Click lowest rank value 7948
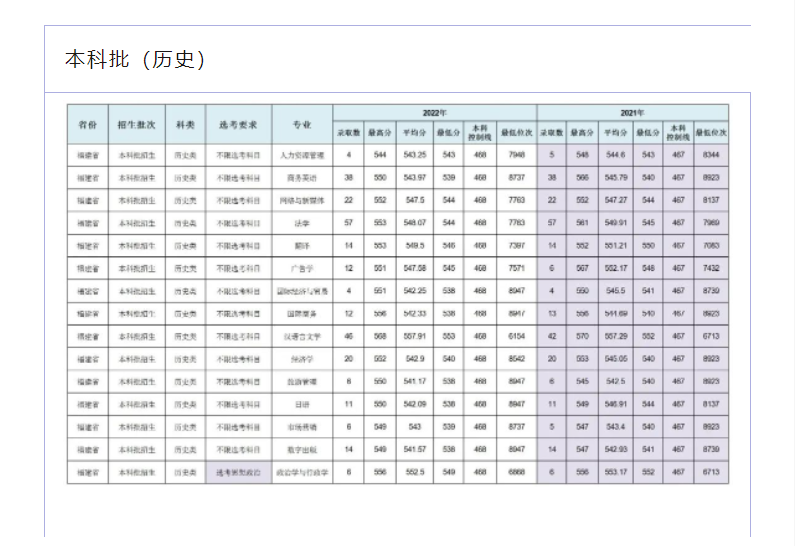 click(517, 155)
